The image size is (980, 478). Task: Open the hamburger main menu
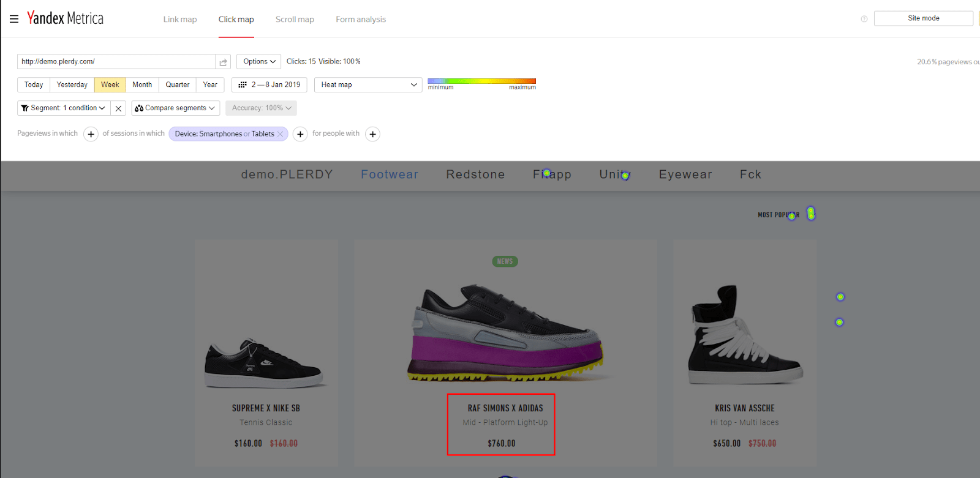click(x=14, y=19)
